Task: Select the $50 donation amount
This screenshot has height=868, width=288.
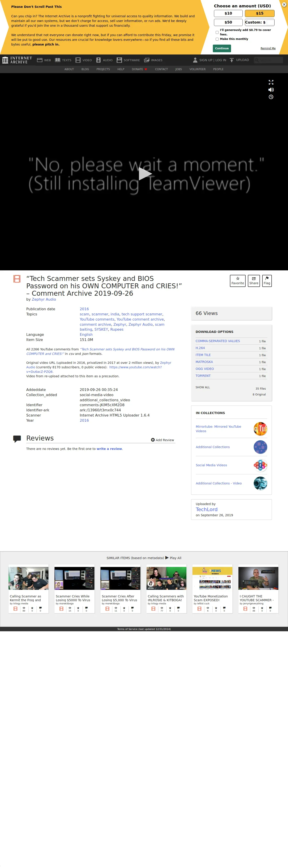Action: click(x=228, y=22)
